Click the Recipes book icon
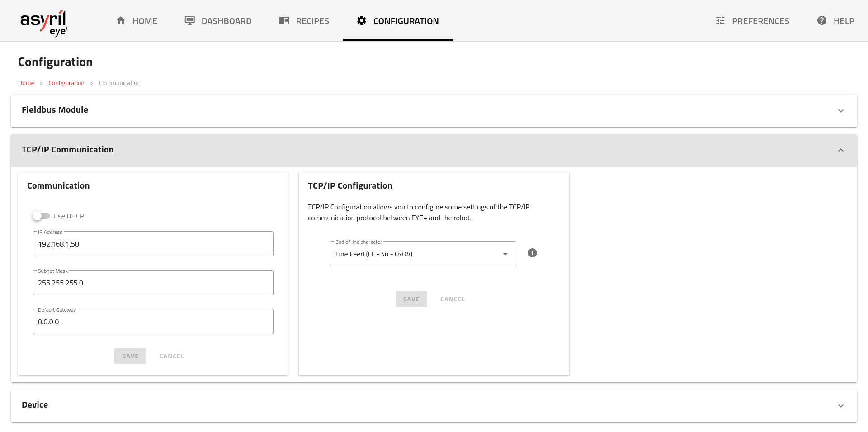 (284, 21)
